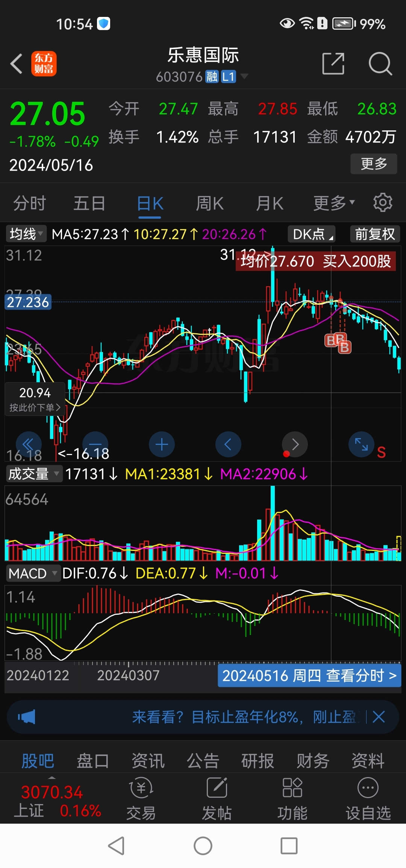Viewport: 406px width, 868px height.
Task: Toggle 前复权 adjustment mode
Action: tap(375, 234)
